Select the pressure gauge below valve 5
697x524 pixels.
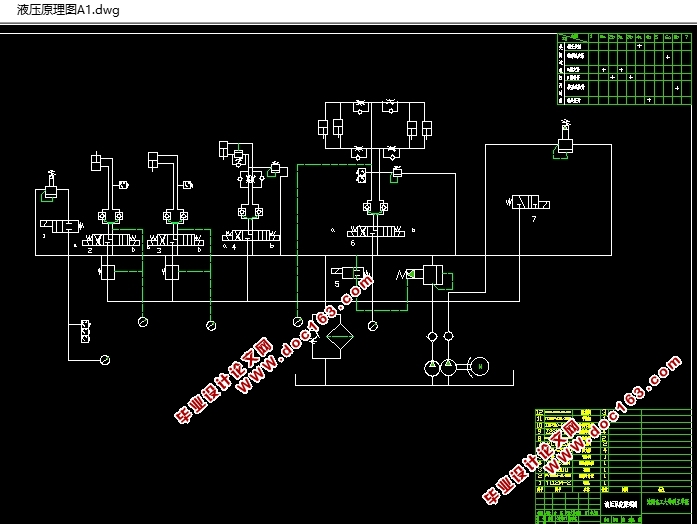pyautogui.click(x=373, y=326)
